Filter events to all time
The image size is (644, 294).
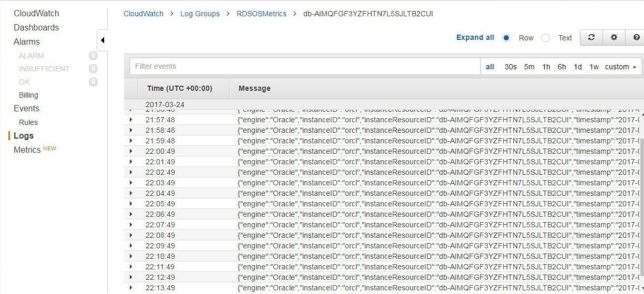click(x=490, y=67)
